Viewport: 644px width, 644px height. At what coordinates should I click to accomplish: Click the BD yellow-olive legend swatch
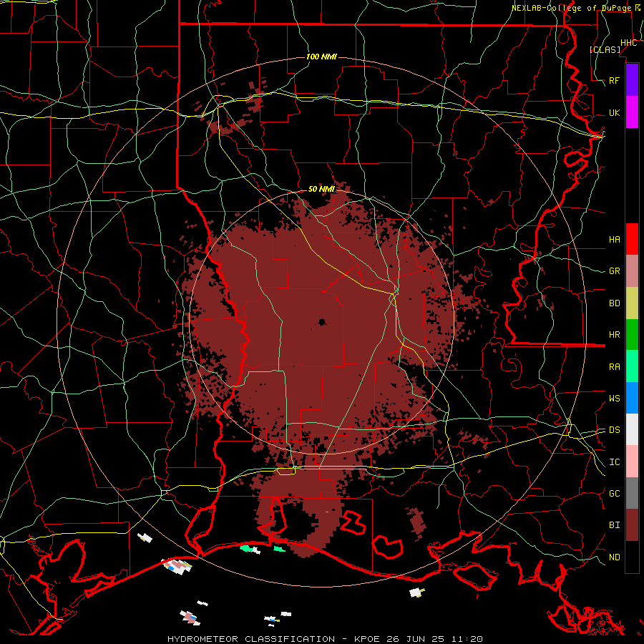[x=632, y=303]
